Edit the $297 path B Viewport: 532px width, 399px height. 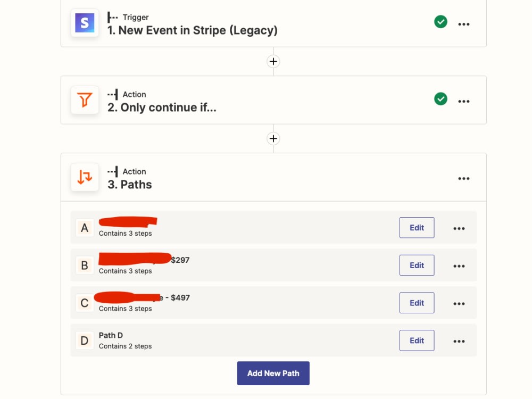(x=417, y=265)
